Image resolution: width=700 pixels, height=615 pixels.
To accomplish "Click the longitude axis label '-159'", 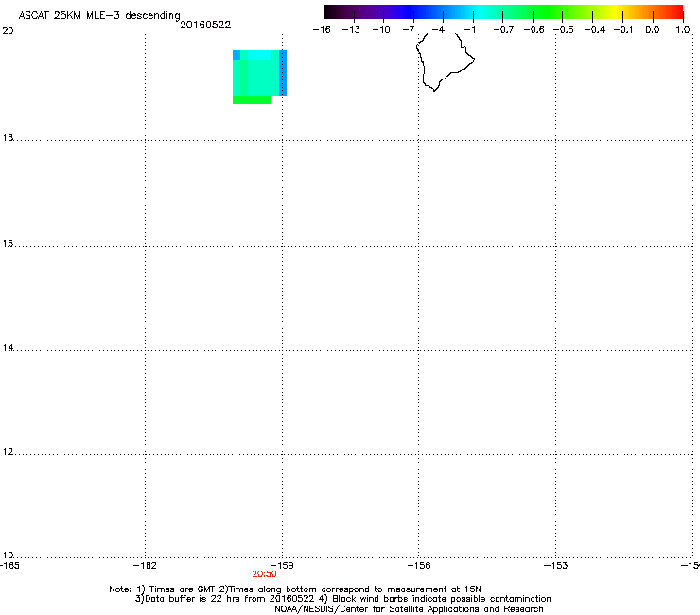I will click(x=282, y=566).
